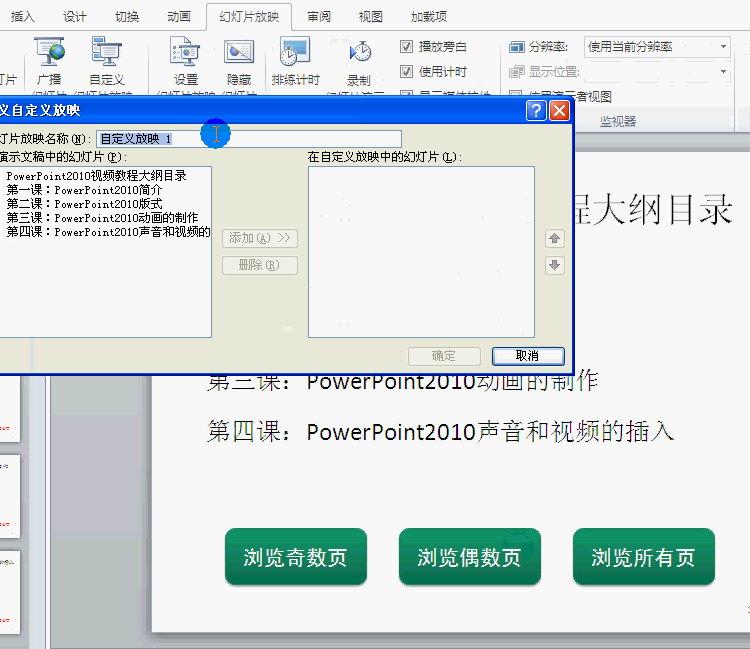Open Record Slide Show (录制) icon
The image size is (750, 649).
coord(360,51)
